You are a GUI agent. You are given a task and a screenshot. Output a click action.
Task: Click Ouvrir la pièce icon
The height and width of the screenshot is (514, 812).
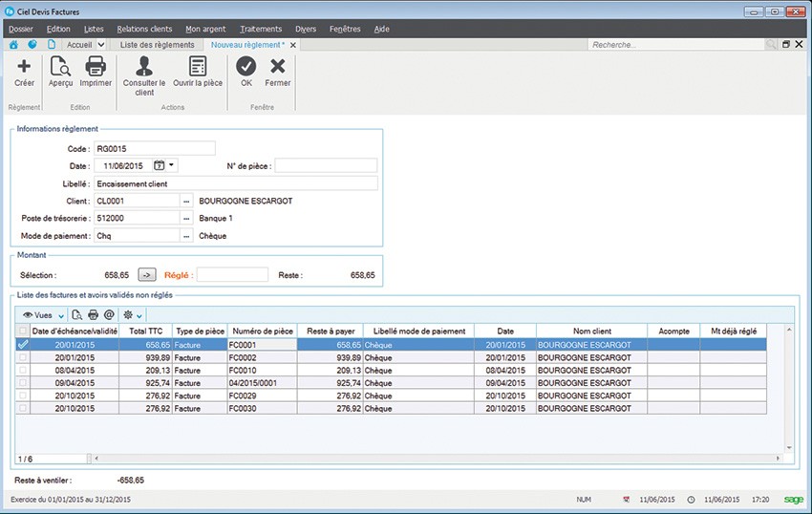tap(198, 67)
